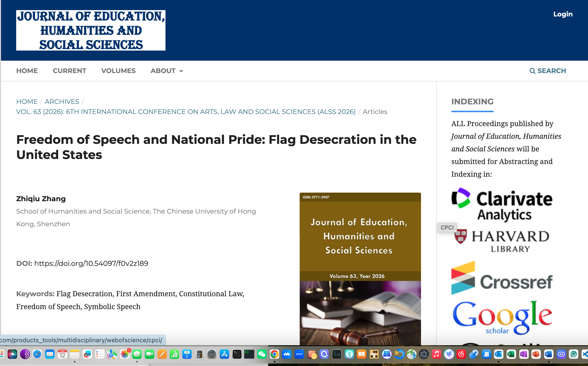Open Activity Monitor from the dock
The width and height of the screenshot is (588, 366).
337,354
